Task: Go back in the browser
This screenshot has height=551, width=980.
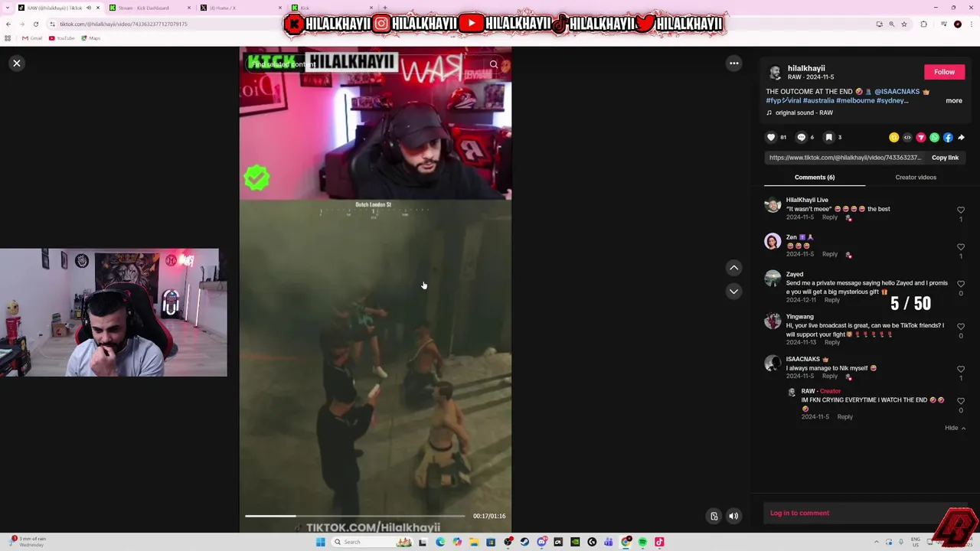Action: click(x=8, y=24)
